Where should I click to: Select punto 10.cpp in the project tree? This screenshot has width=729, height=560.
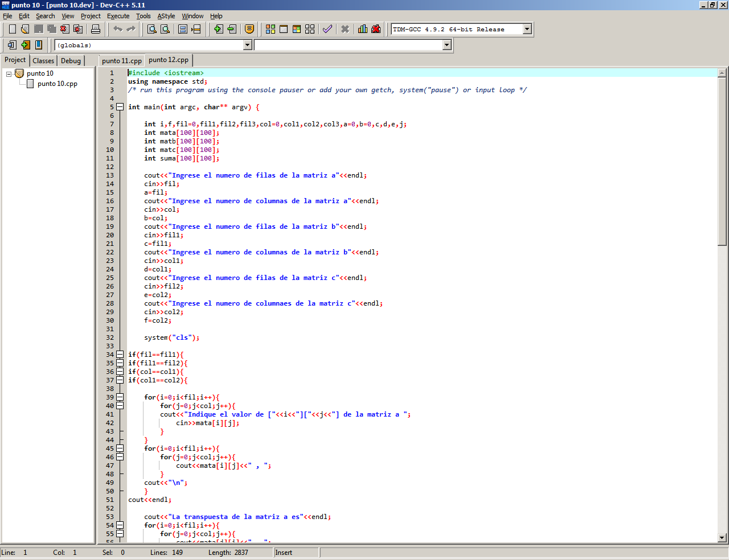pos(57,84)
